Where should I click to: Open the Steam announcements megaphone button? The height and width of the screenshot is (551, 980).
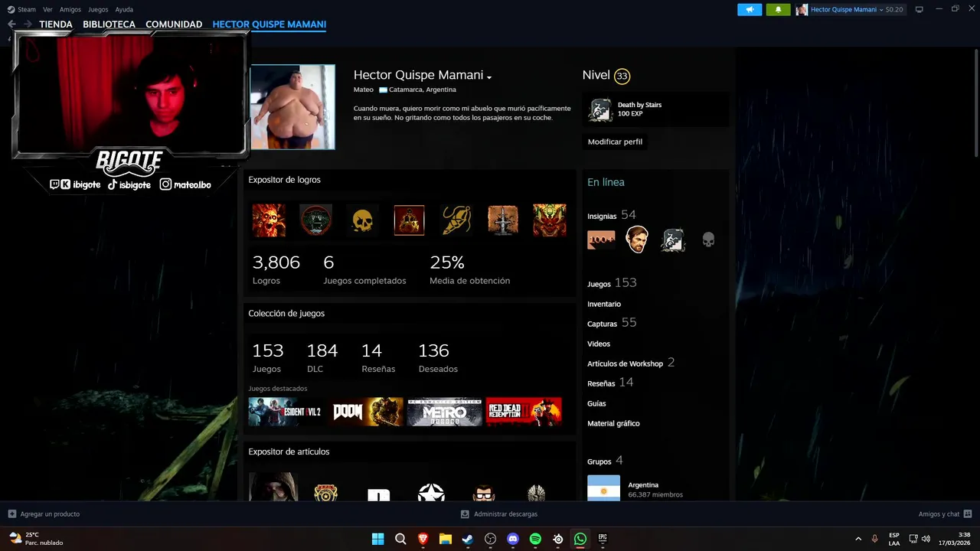click(x=750, y=9)
